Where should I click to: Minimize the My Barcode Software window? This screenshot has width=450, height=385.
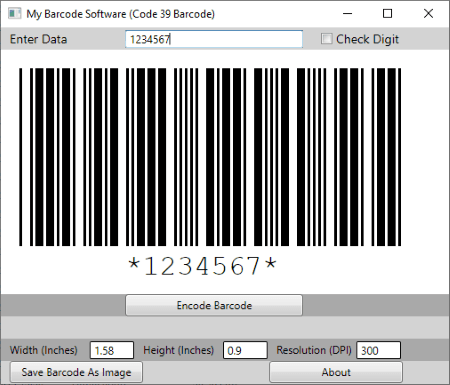[x=348, y=14]
